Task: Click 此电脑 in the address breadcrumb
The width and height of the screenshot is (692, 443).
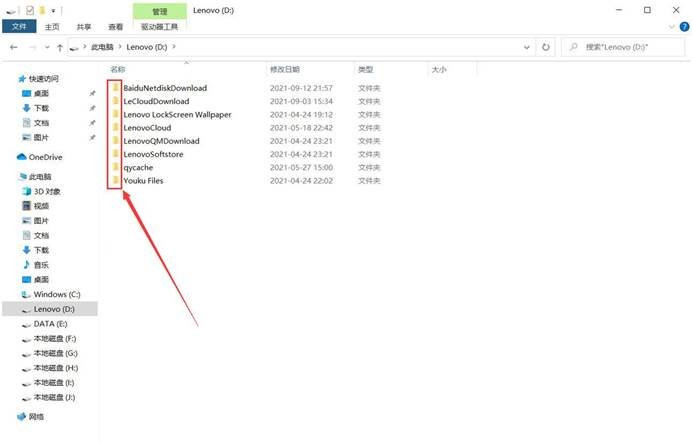Action: 102,47
